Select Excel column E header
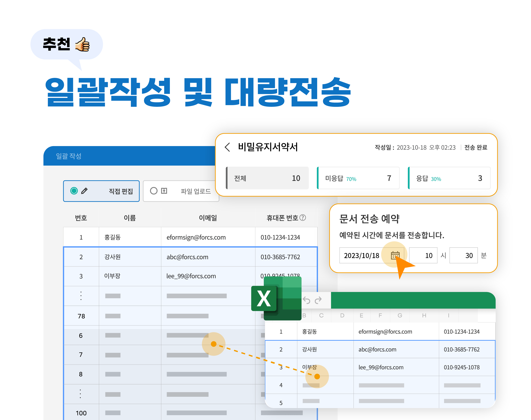 pyautogui.click(x=361, y=316)
